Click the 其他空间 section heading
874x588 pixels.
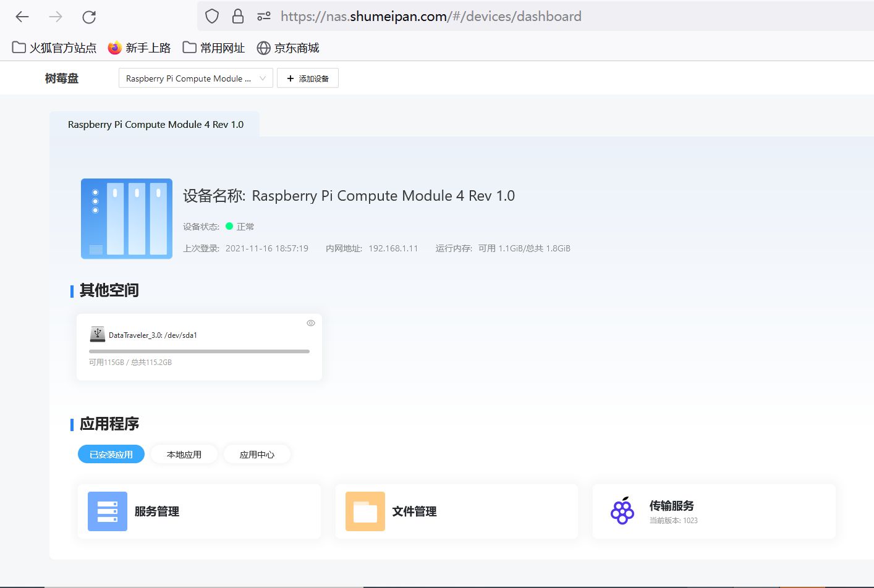[109, 290]
